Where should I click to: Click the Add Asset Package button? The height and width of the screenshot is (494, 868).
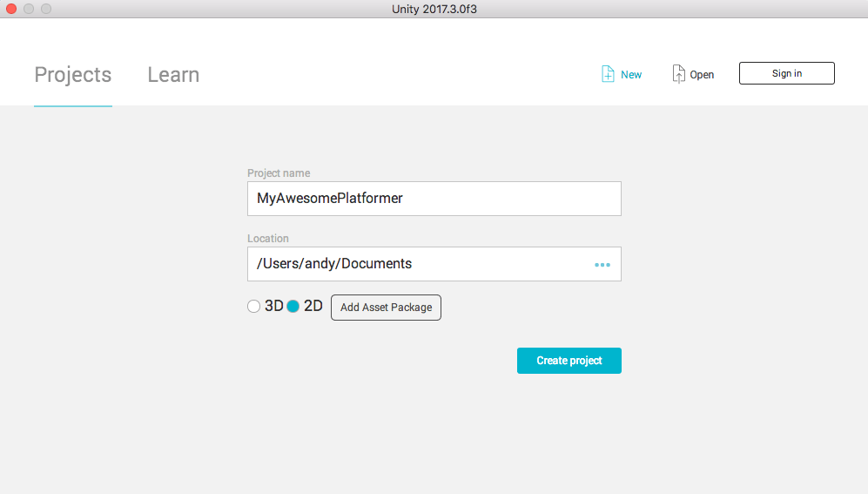pos(386,308)
